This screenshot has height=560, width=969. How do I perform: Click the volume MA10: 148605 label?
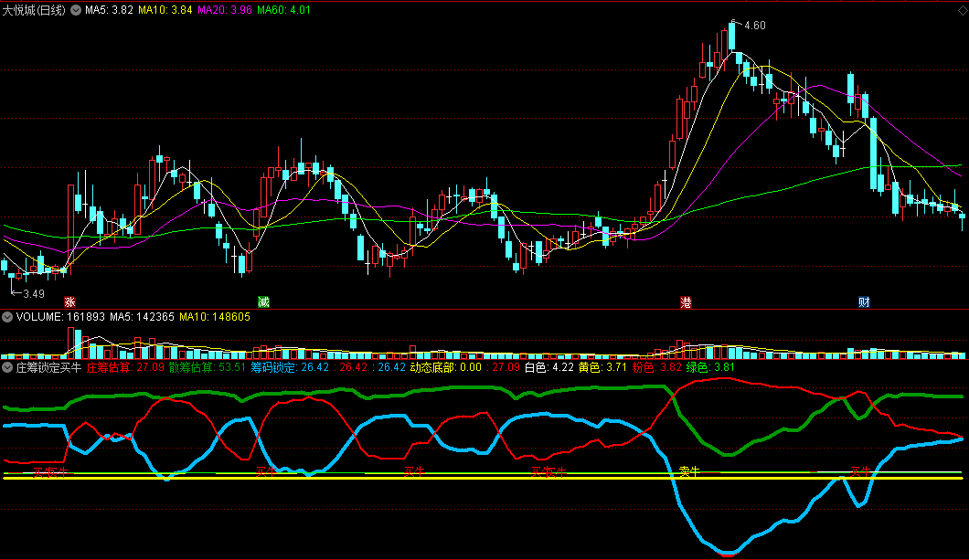click(215, 317)
